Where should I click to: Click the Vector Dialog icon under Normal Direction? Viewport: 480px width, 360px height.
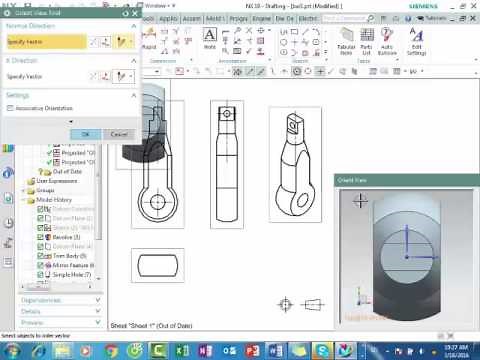[x=106, y=42]
